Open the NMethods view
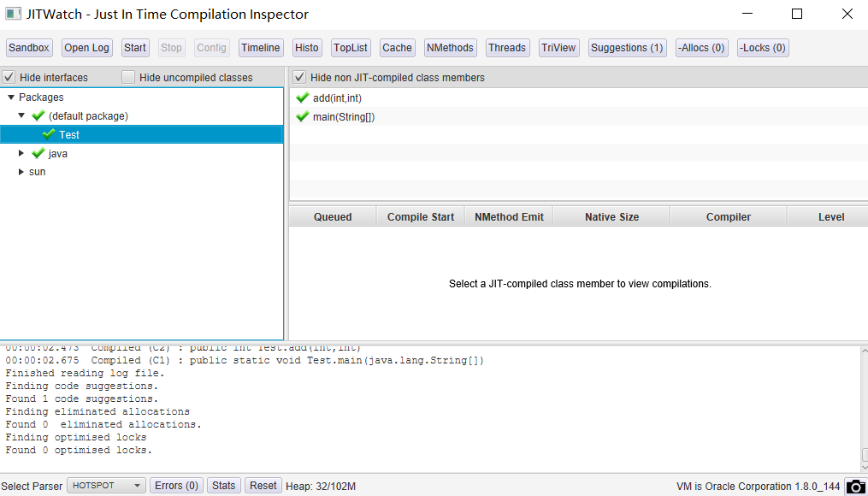 click(x=450, y=48)
